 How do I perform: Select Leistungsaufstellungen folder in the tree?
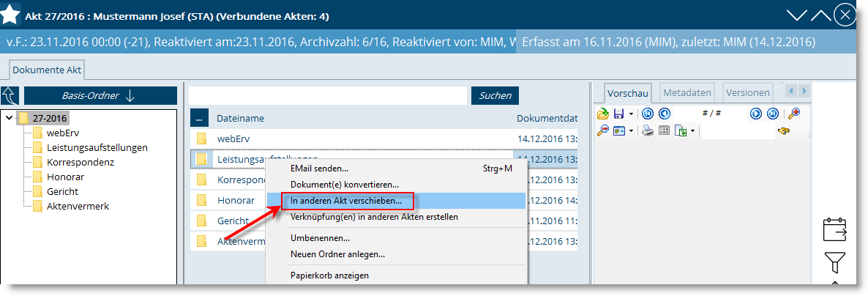coord(97,147)
